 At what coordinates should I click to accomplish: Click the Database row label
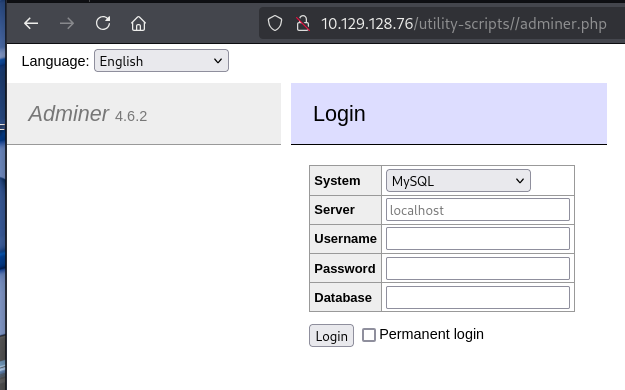(x=343, y=297)
